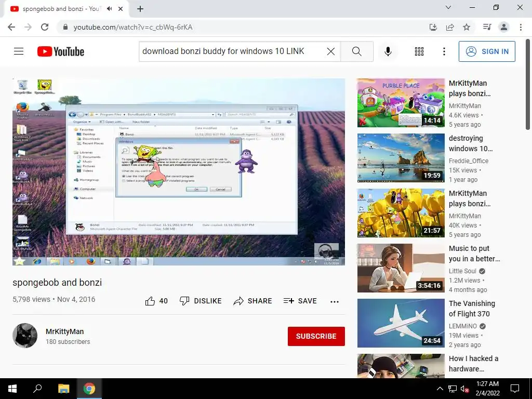Open The Vanishing of Flight 370 thumbnail
The height and width of the screenshot is (399, 532).
click(401, 323)
